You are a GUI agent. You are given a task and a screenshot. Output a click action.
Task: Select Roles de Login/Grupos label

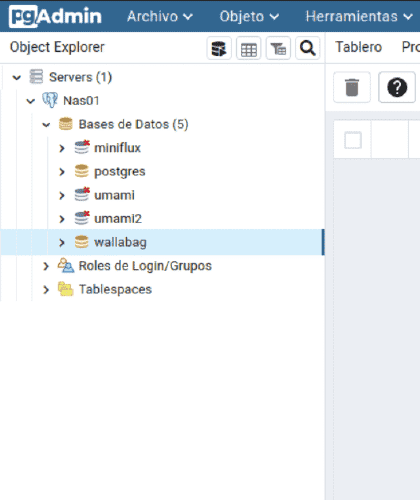(145, 266)
